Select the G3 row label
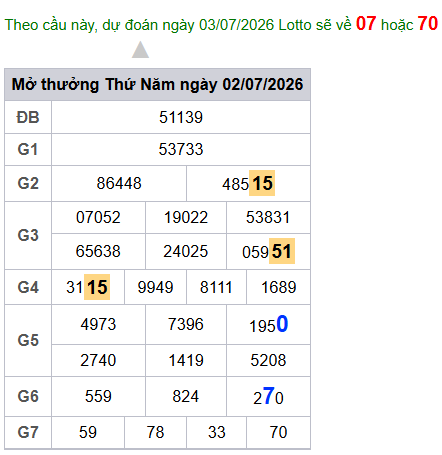The width and height of the screenshot is (442, 455). click(28, 235)
